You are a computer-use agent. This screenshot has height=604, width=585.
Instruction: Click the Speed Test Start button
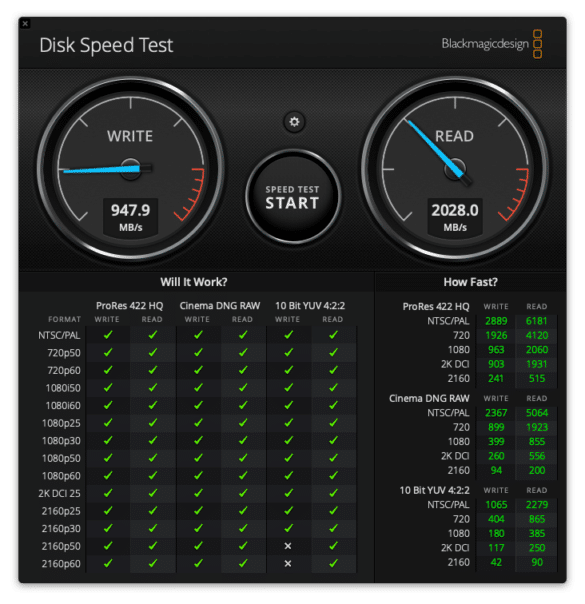point(293,197)
